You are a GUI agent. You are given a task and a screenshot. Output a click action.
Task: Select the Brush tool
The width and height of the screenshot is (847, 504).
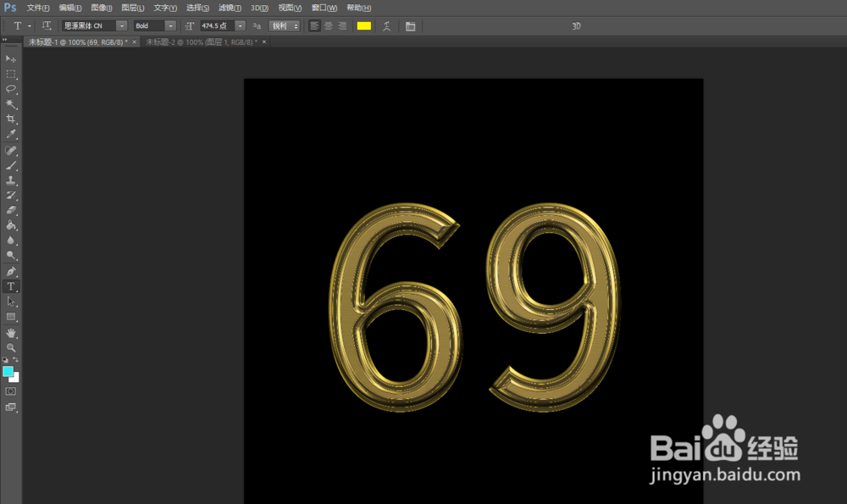tap(11, 166)
